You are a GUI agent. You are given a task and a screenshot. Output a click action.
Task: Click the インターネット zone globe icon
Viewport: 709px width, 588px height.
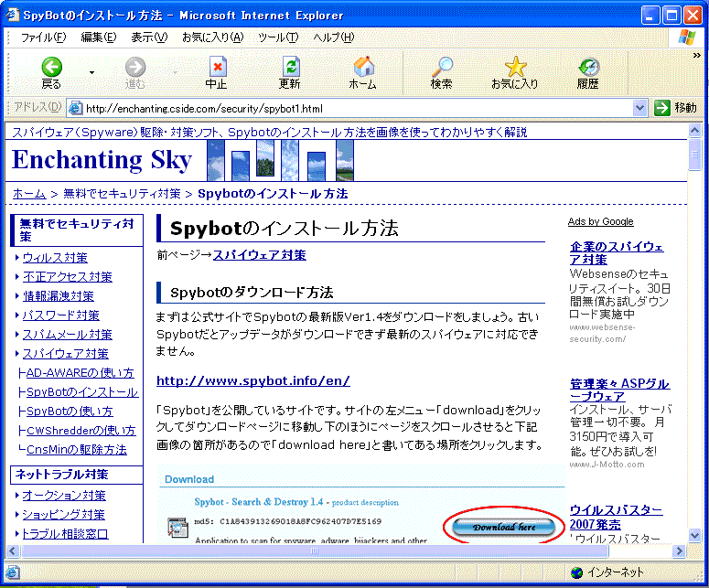pyautogui.click(x=577, y=572)
